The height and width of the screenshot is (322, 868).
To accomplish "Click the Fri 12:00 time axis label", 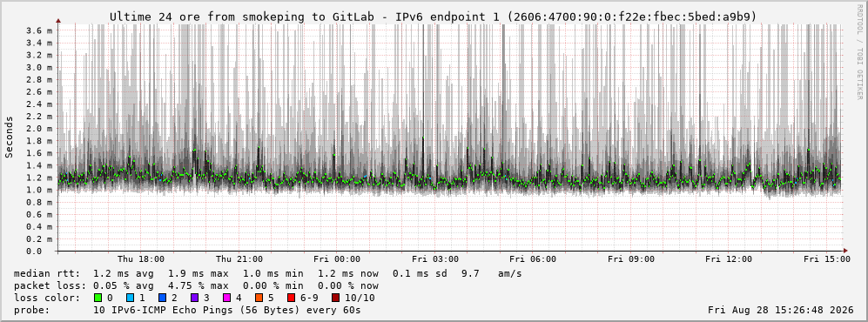I will point(729,259).
